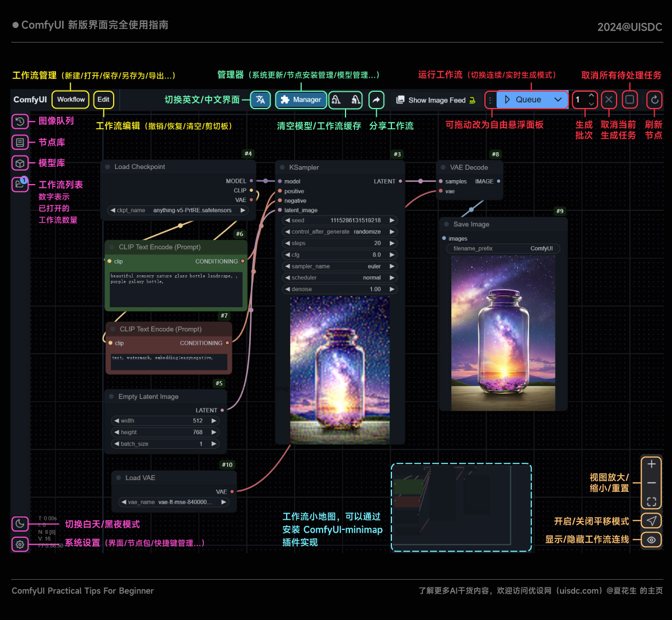Decrease the cfg value arrow

pyautogui.click(x=287, y=255)
